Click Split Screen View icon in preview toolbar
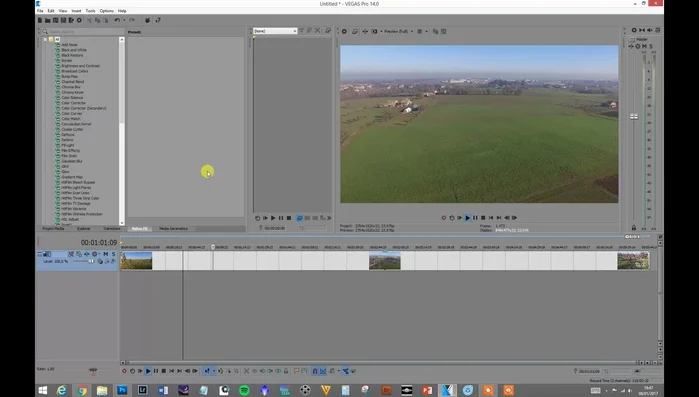This screenshot has width=699, height=397. (374, 31)
